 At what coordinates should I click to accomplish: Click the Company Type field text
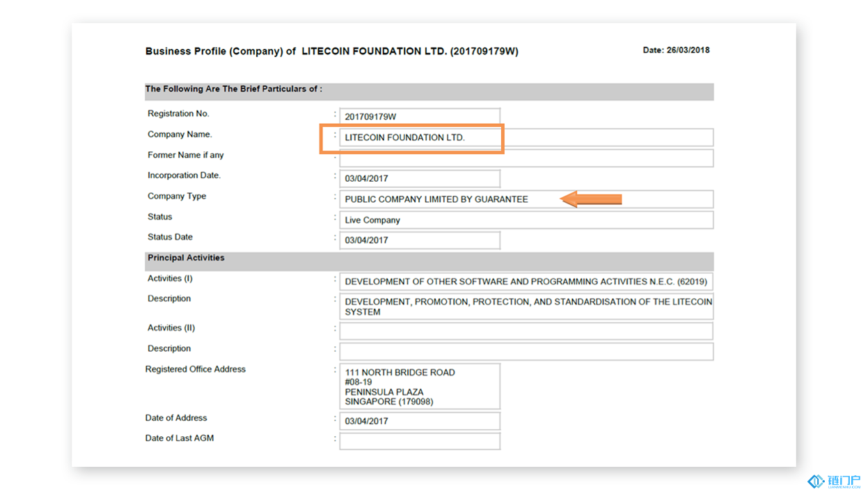point(436,199)
